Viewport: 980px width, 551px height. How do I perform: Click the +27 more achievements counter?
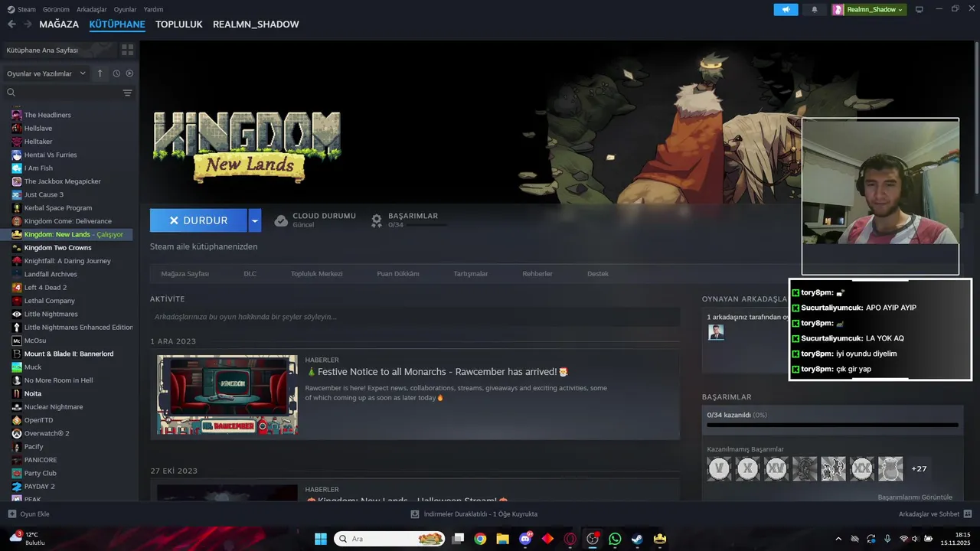[919, 468]
